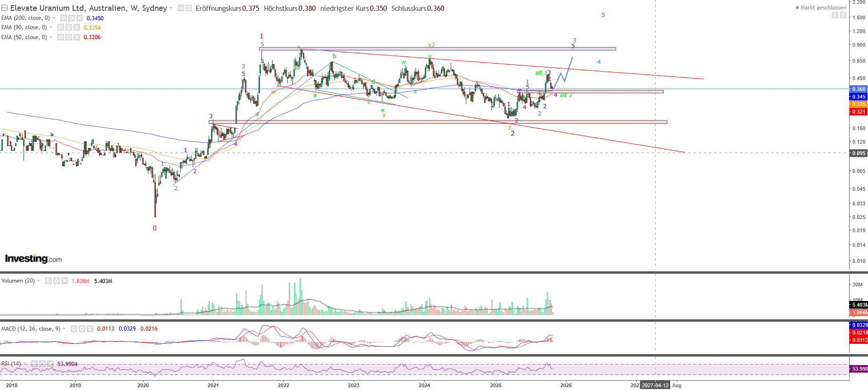Expand dropdown arrow beside EMA (200, close, 0)
The height and width of the screenshot is (390, 868).
(54, 18)
